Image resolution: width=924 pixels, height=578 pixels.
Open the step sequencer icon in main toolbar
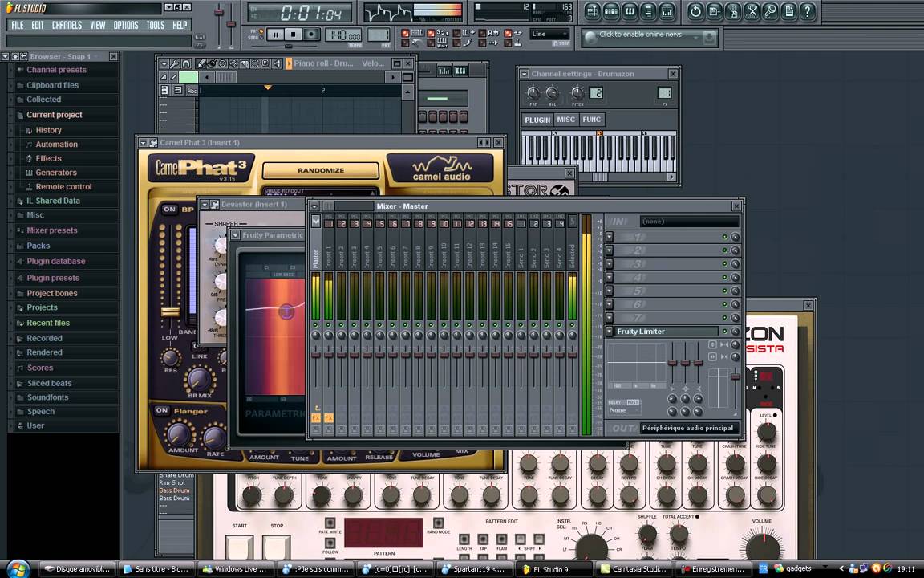[x=611, y=11]
